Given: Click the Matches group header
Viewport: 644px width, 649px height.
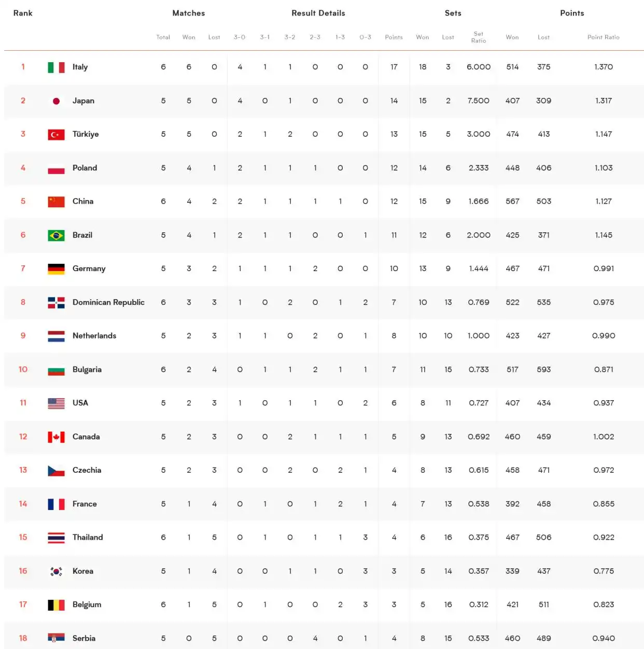Looking at the screenshot, I should (188, 13).
